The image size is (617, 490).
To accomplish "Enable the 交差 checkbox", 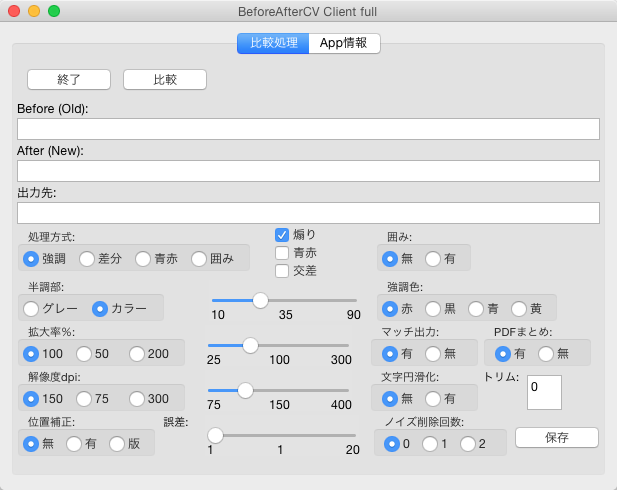I will pyautogui.click(x=282, y=271).
